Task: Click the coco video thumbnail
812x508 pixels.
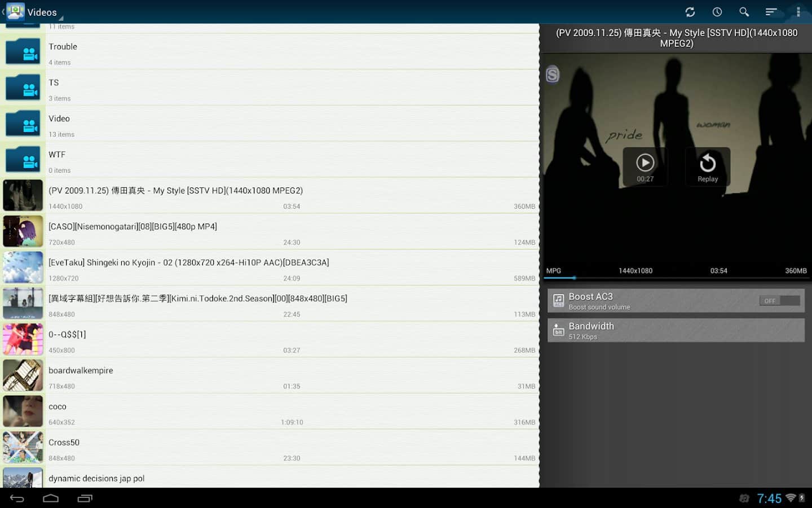Action: (x=23, y=411)
